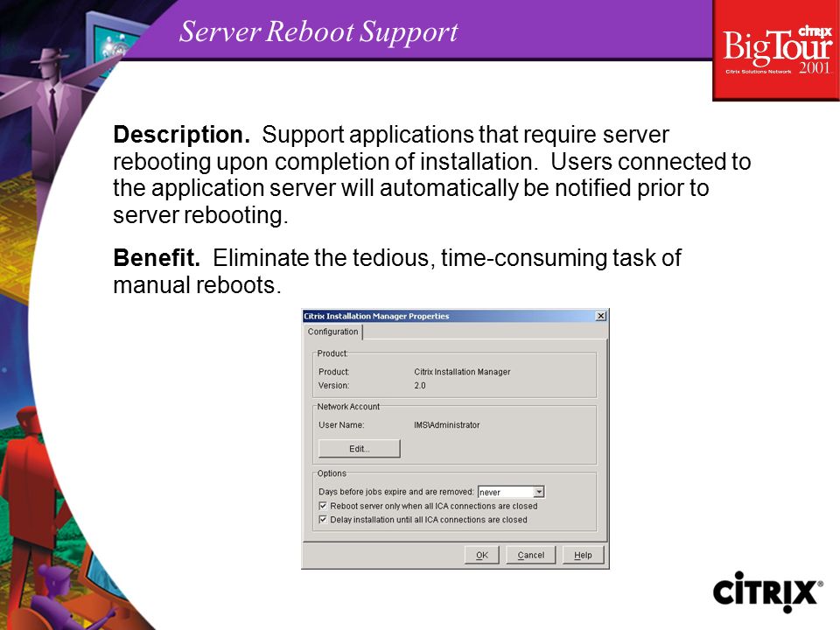Viewport: 840px width, 630px height.
Task: Click the version value '2.0'
Action: pyautogui.click(x=419, y=386)
